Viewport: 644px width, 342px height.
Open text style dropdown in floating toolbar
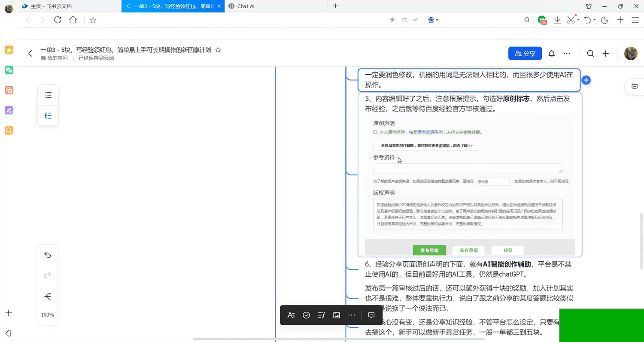pos(291,315)
